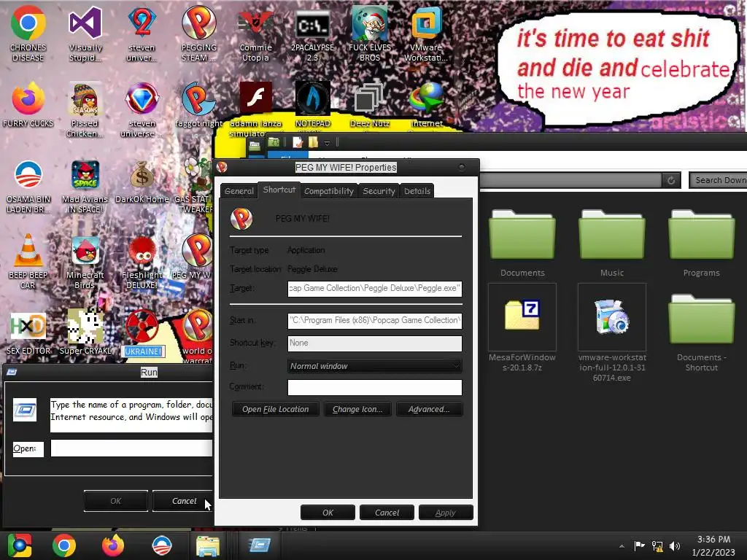Screen dimensions: 747x560
Task: Click the refresh button in Explorer address bar
Action: coord(671,180)
